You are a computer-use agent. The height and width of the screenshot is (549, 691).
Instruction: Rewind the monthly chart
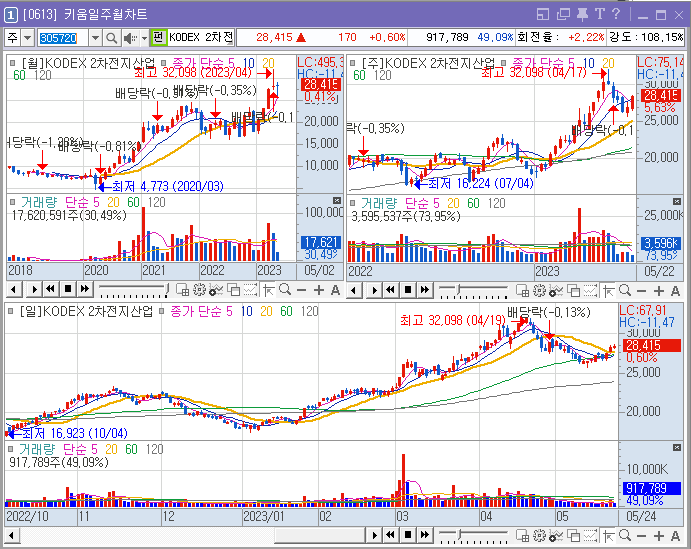[51, 289]
